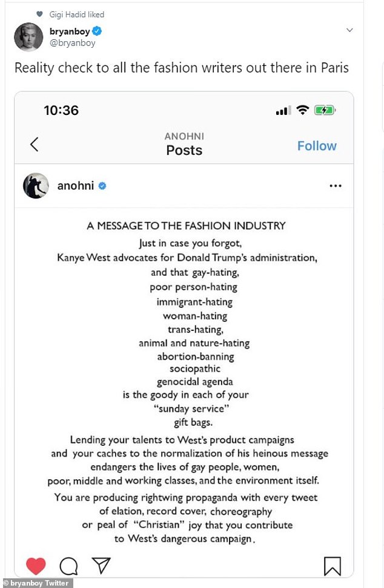
Task: Open the comment speech bubble icon
Action: 68,566
